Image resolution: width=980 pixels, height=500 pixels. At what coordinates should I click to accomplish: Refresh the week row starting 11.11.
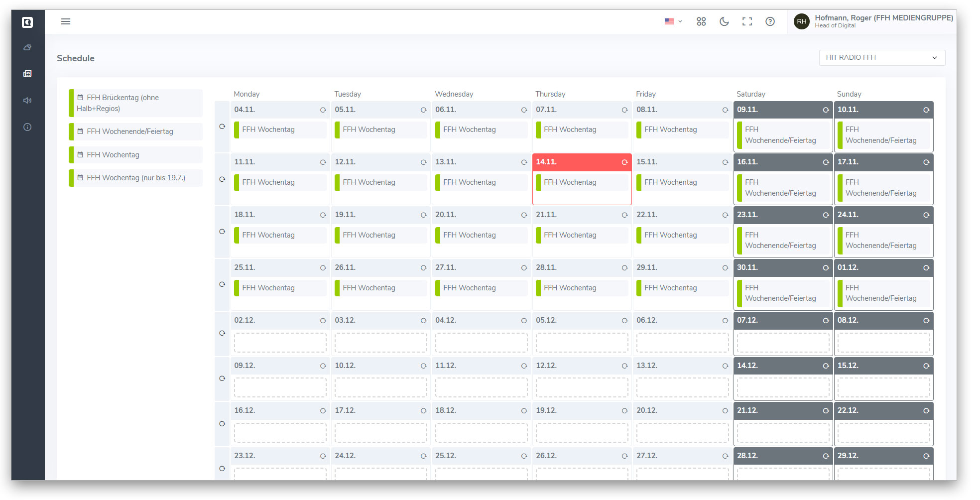click(222, 179)
